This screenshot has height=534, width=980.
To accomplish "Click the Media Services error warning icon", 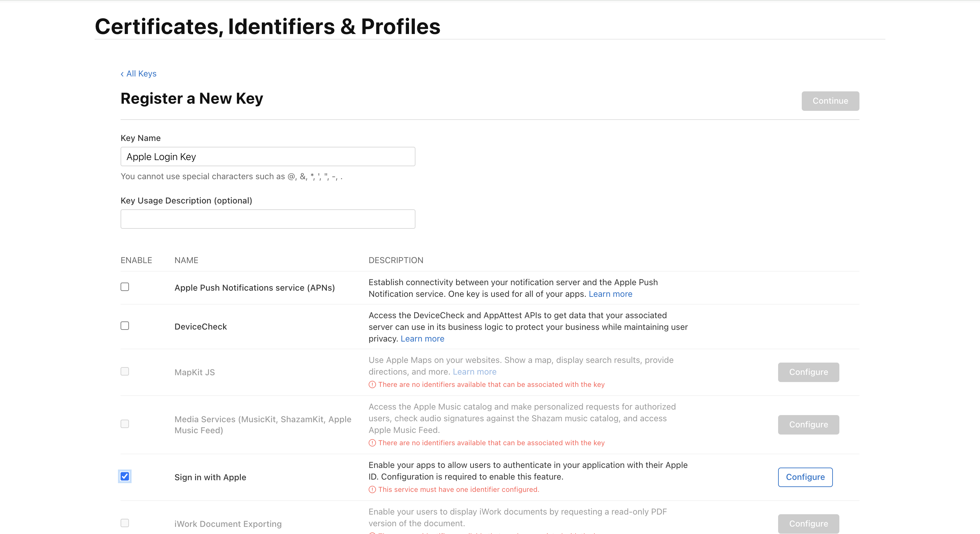I will point(372,443).
